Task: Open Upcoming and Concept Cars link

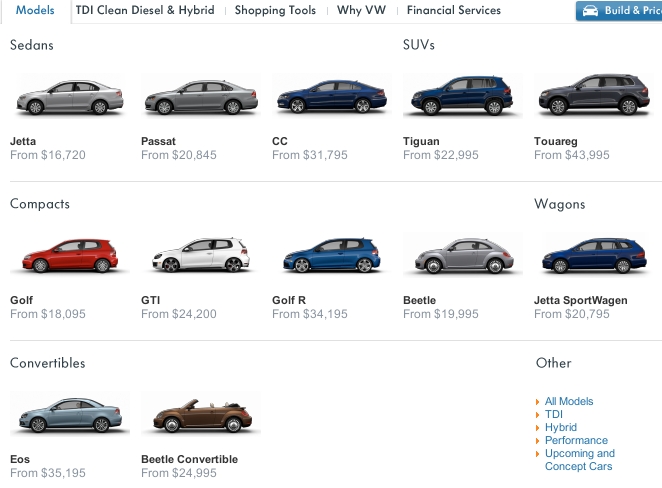Action: click(x=580, y=460)
